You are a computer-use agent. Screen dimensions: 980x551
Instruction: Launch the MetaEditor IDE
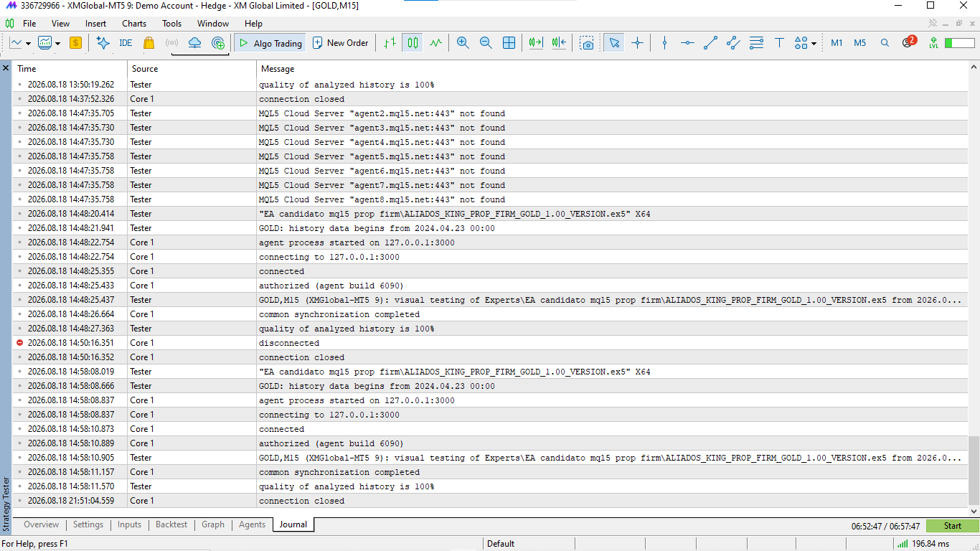click(x=126, y=43)
